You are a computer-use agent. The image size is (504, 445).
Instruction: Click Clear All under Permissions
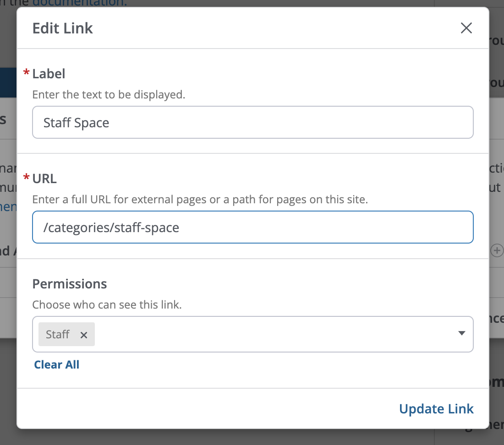(x=56, y=364)
